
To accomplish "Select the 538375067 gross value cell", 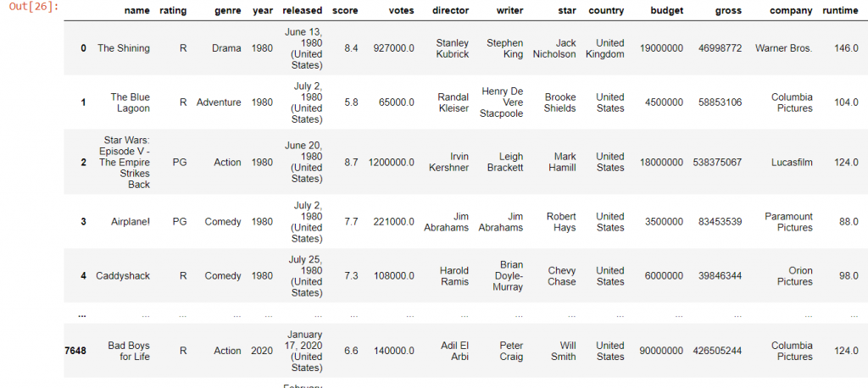I will pyautogui.click(x=717, y=162).
